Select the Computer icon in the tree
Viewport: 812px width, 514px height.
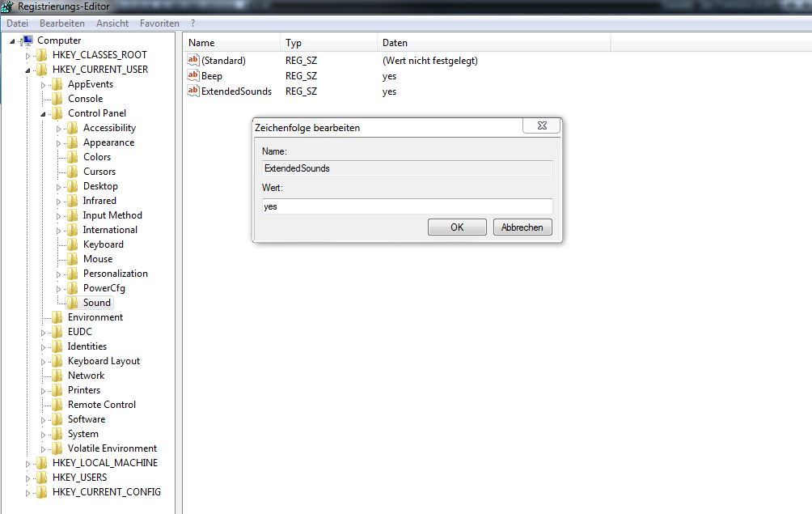pos(27,40)
